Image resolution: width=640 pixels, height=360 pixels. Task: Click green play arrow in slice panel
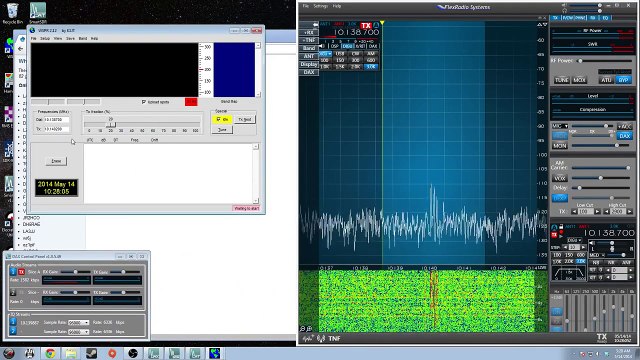pyautogui.click(x=561, y=236)
